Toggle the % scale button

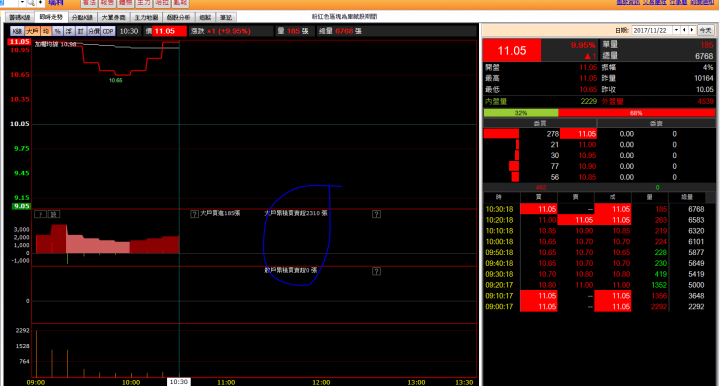(57, 31)
